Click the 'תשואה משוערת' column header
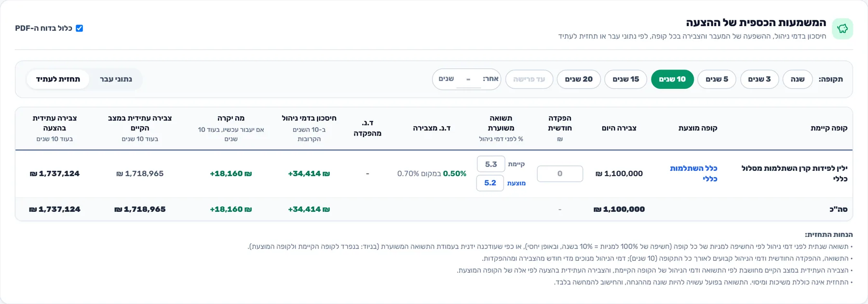The height and width of the screenshot is (304, 868). tap(501, 123)
